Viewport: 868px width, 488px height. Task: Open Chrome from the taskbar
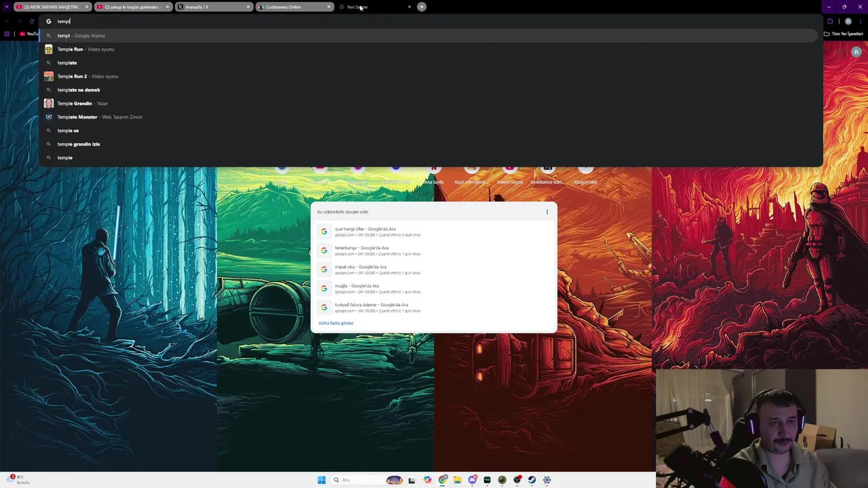(x=442, y=480)
